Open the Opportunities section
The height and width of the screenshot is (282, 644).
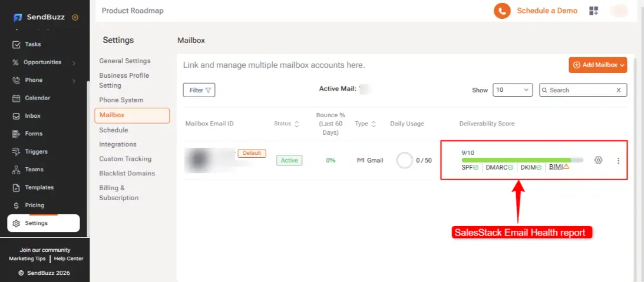point(43,62)
